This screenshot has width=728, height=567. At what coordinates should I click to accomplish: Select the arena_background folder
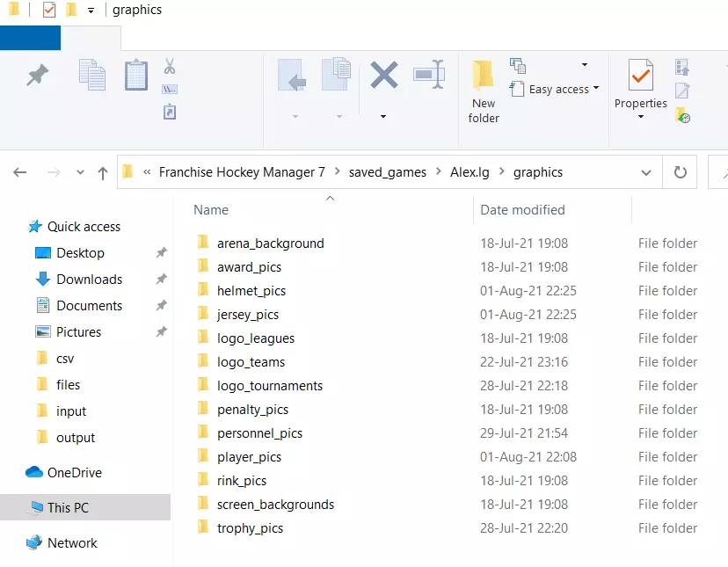click(260, 244)
